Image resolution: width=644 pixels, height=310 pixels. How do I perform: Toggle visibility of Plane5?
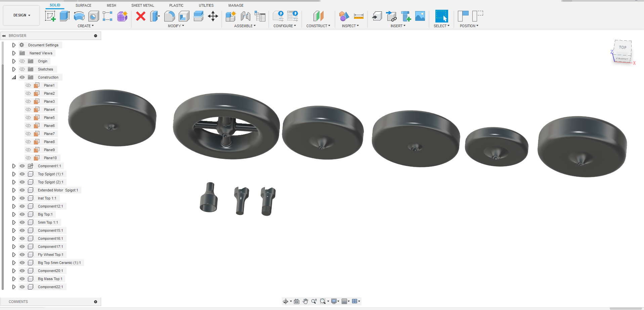(28, 118)
